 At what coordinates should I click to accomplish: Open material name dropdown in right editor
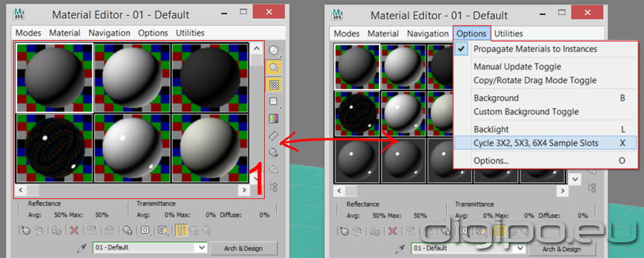pyautogui.click(x=519, y=248)
